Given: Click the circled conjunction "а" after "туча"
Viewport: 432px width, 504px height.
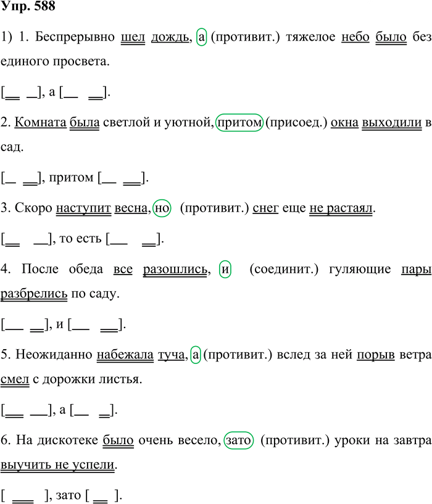Looking at the screenshot, I should pyautogui.click(x=196, y=355).
